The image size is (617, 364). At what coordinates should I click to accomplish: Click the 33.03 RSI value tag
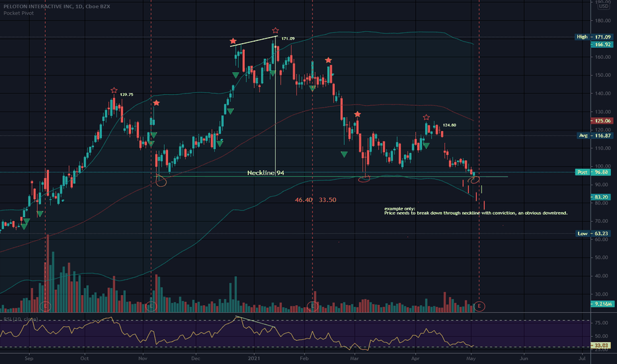coord(601,345)
